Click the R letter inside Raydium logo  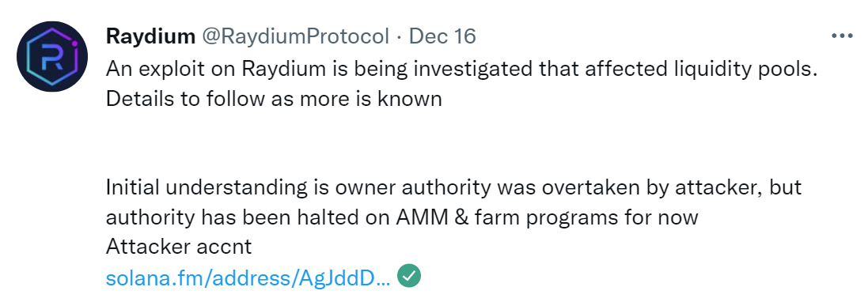pos(51,58)
